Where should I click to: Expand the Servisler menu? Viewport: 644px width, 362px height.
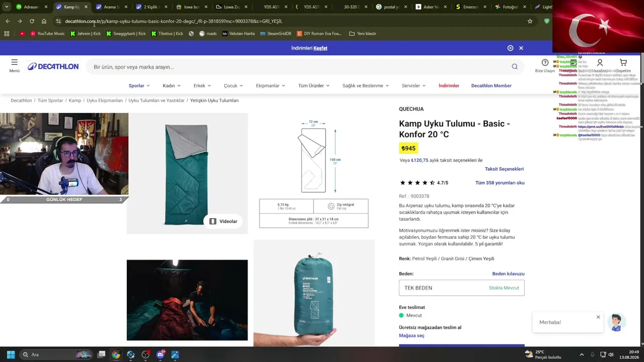[x=414, y=85]
